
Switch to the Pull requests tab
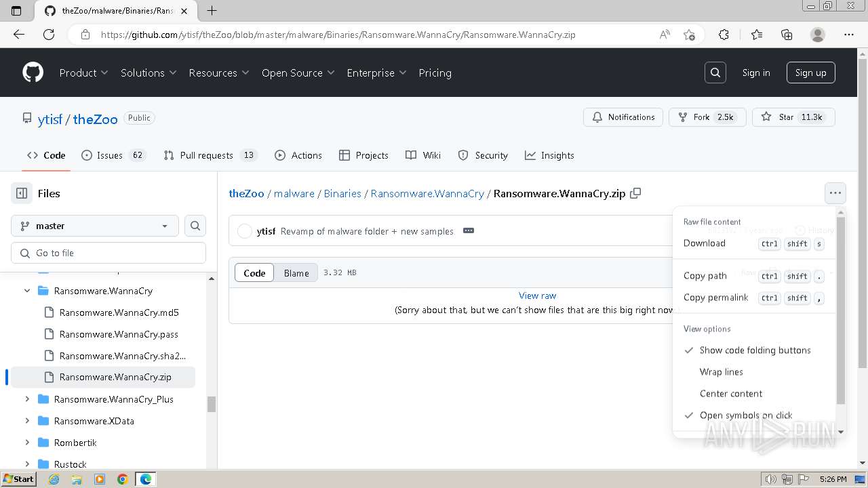coord(210,155)
